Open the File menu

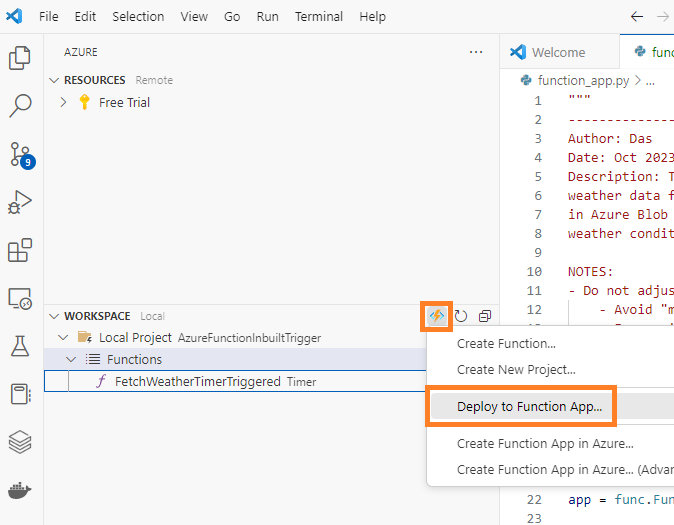tap(49, 17)
